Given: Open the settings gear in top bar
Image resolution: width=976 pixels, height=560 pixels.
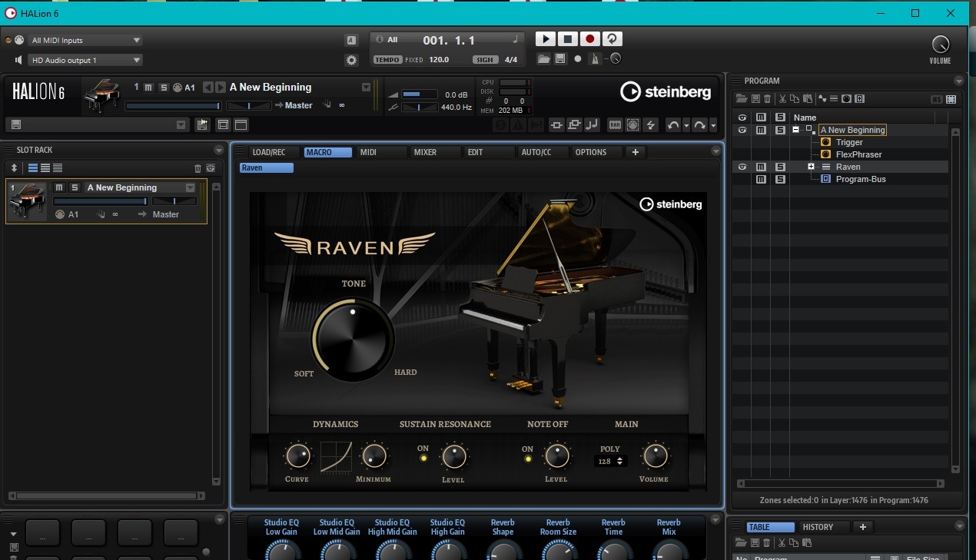Looking at the screenshot, I should click(x=351, y=60).
